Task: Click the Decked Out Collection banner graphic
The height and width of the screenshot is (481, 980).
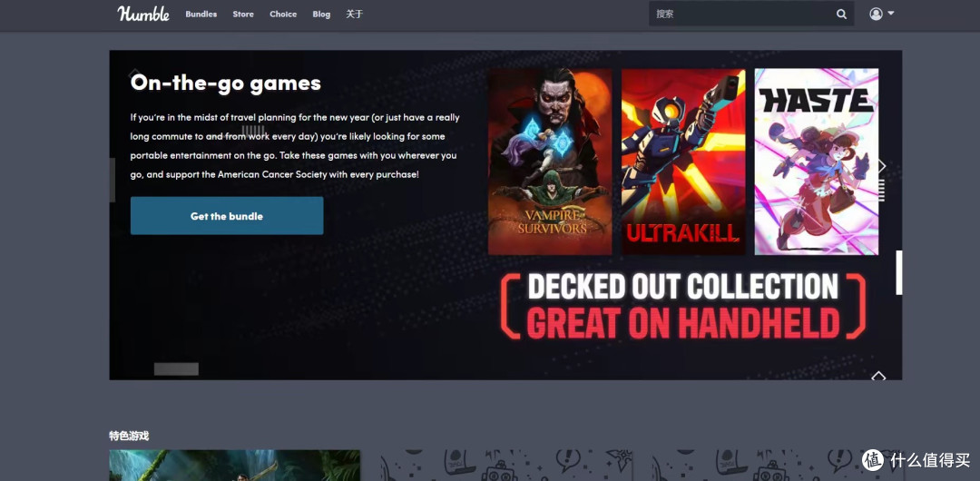Action: (x=683, y=305)
